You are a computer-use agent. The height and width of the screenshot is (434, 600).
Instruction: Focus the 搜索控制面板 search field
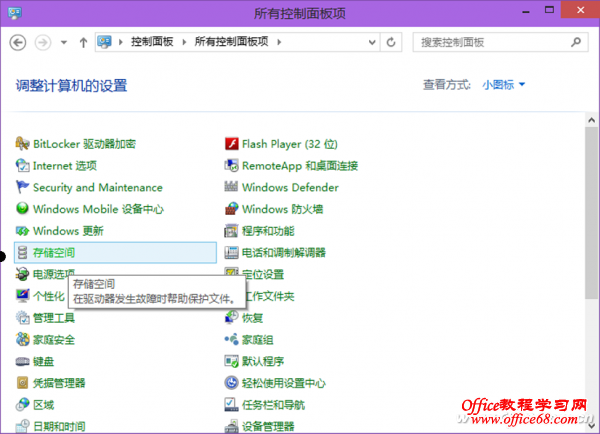tap(500, 42)
